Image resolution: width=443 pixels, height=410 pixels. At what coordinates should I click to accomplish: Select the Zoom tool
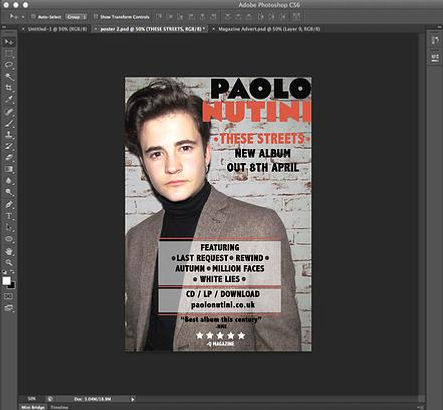(9, 262)
